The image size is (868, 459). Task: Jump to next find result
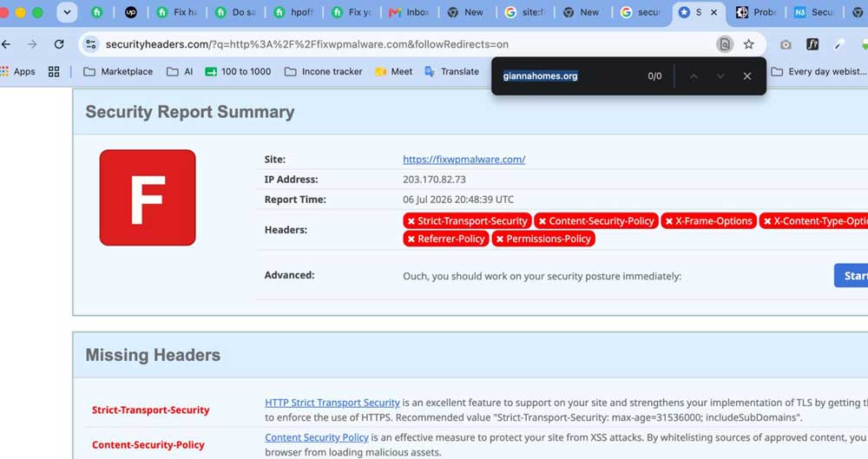(x=720, y=75)
